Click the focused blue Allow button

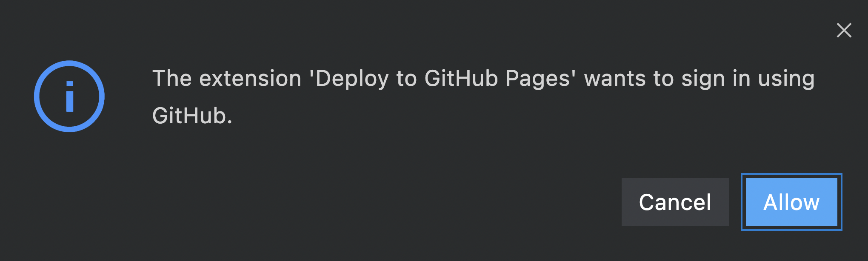pyautogui.click(x=791, y=202)
